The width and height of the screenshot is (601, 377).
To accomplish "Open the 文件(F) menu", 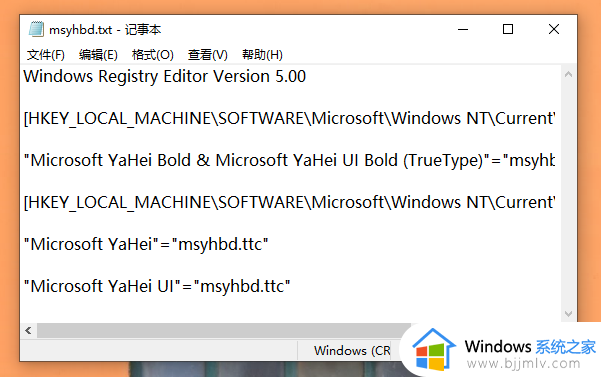I will (x=46, y=55).
